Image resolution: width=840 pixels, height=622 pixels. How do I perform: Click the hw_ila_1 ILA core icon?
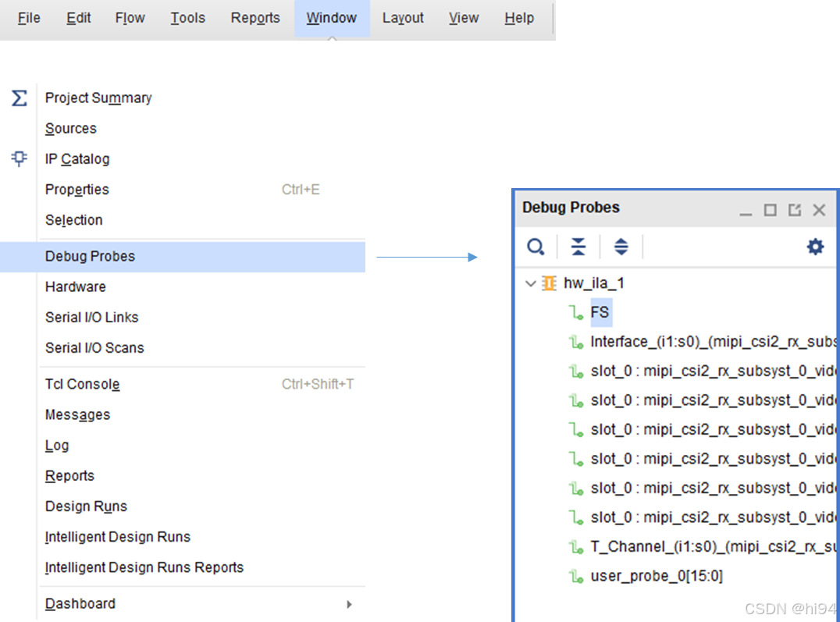(549, 283)
